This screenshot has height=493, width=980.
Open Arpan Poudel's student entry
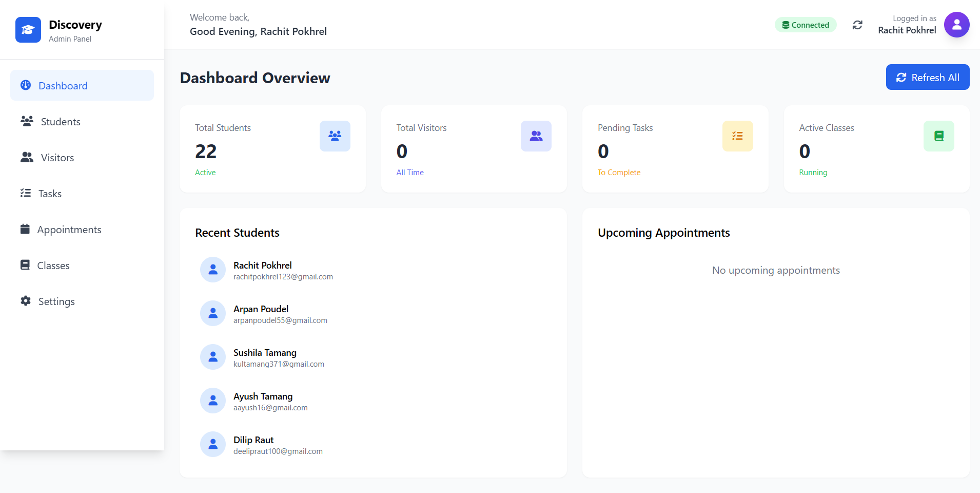(x=261, y=309)
